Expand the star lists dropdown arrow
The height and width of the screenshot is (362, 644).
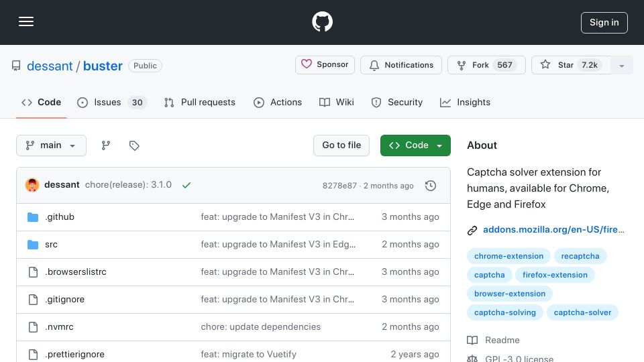[621, 66]
